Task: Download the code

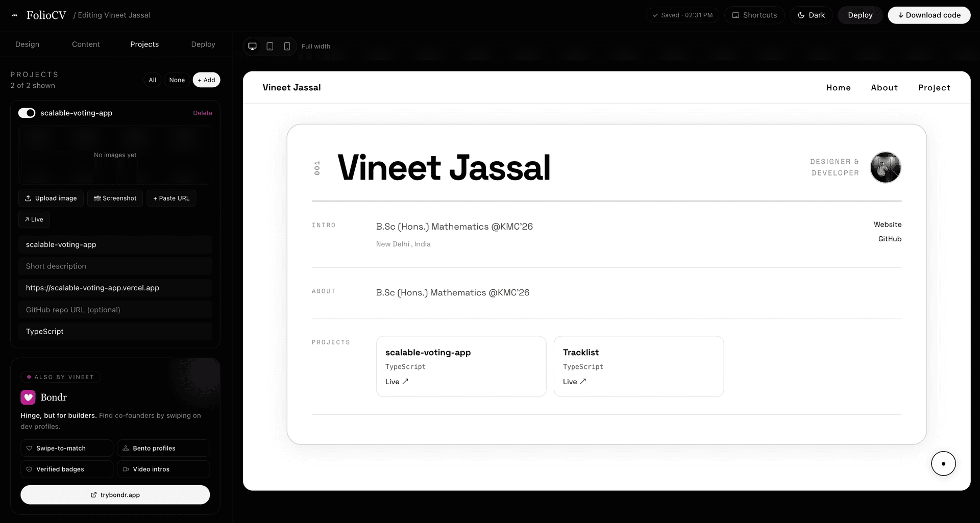Action: pos(929,15)
